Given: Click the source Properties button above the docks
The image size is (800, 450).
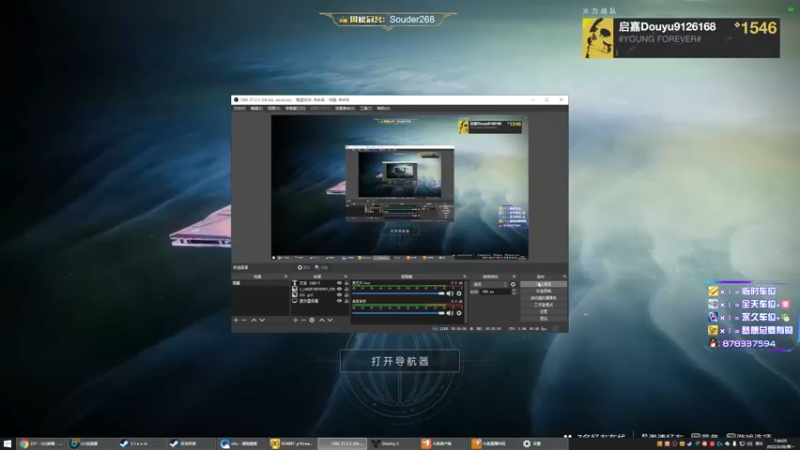Looking at the screenshot, I should (304, 267).
